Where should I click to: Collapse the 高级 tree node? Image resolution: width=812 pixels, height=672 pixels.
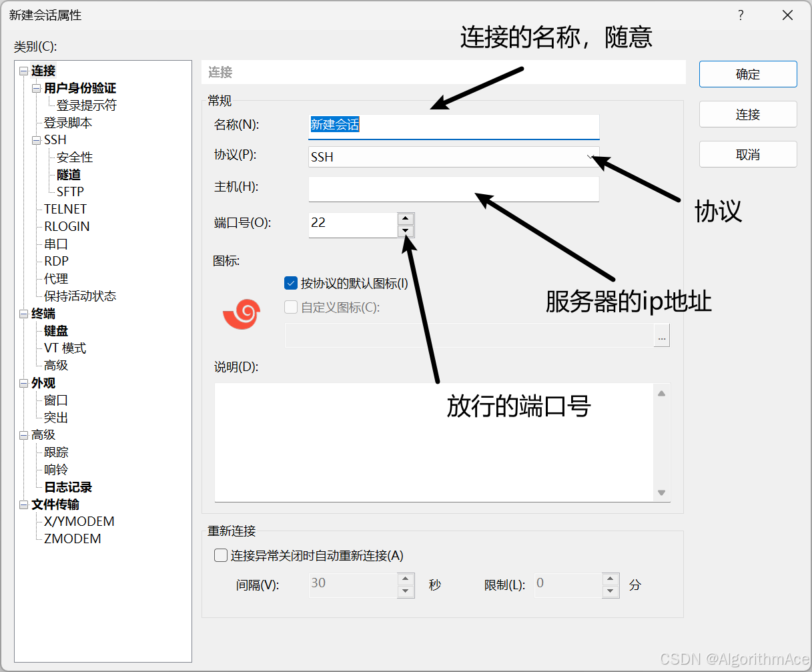(x=24, y=435)
